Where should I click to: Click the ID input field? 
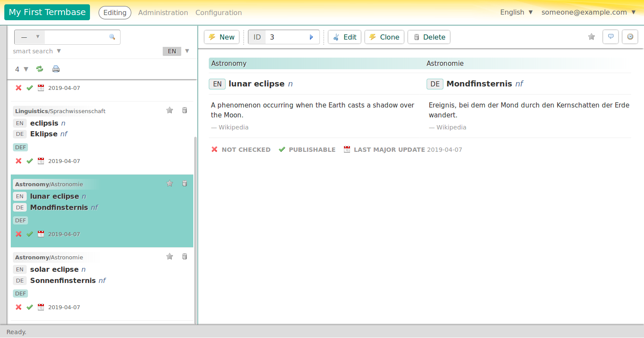coord(288,37)
